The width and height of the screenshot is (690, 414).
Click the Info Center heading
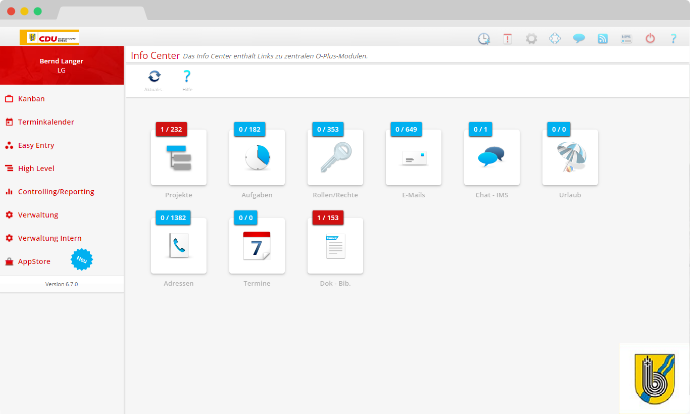click(155, 55)
